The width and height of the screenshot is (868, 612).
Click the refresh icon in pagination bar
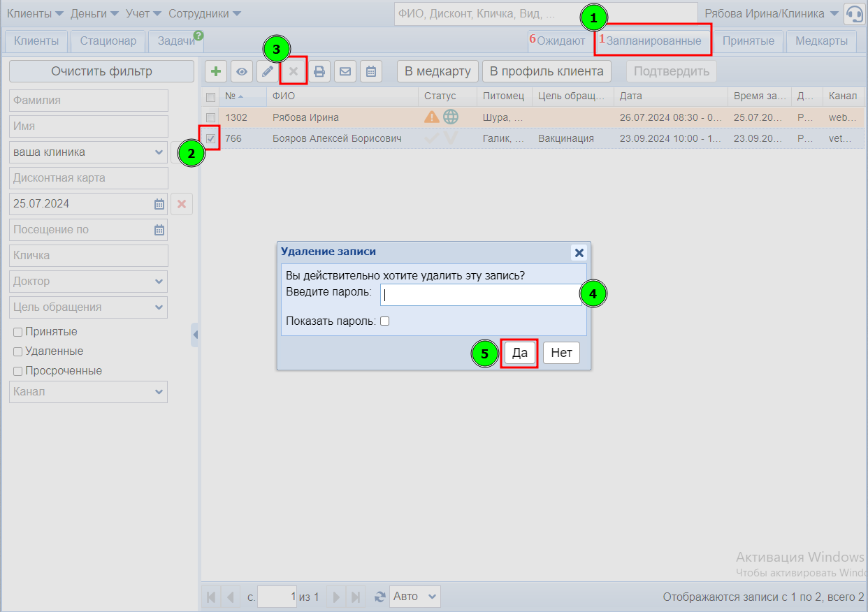pos(380,597)
